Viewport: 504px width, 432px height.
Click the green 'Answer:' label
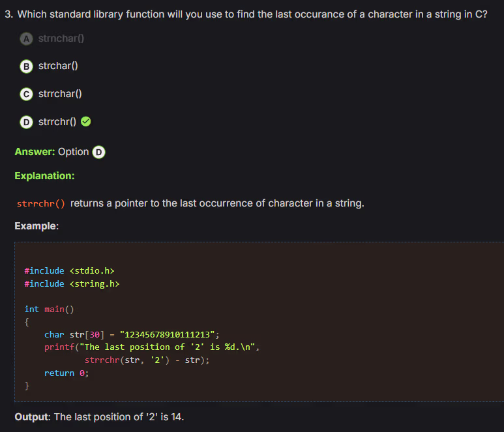[35, 152]
